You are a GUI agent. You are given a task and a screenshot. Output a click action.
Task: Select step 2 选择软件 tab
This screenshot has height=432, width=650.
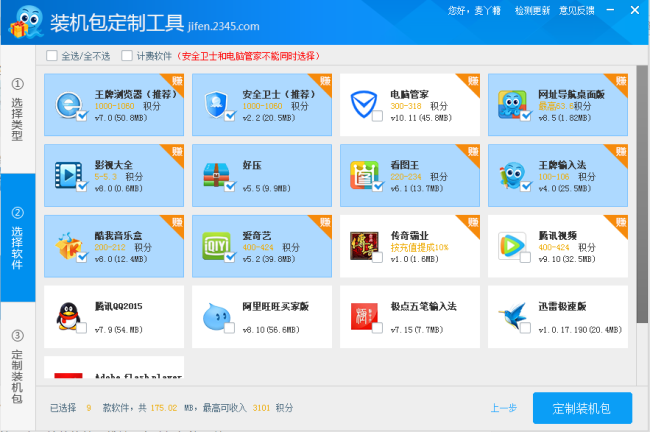coord(18,238)
